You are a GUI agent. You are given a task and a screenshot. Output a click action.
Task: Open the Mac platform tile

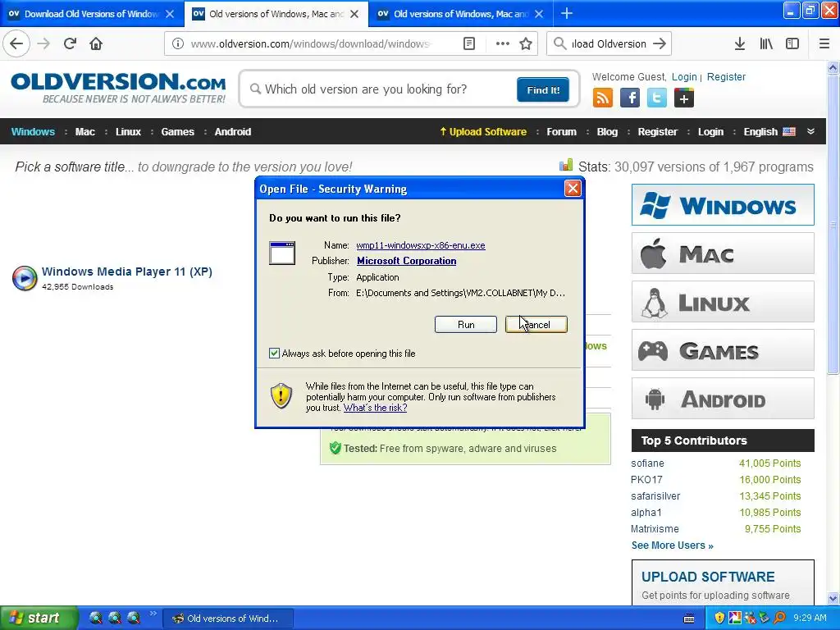723,253
